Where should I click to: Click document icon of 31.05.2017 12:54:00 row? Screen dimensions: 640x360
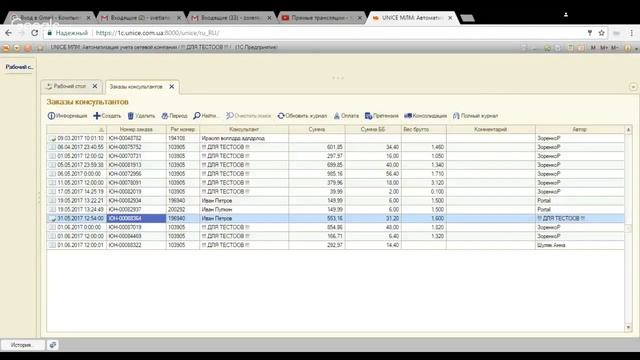point(52,218)
